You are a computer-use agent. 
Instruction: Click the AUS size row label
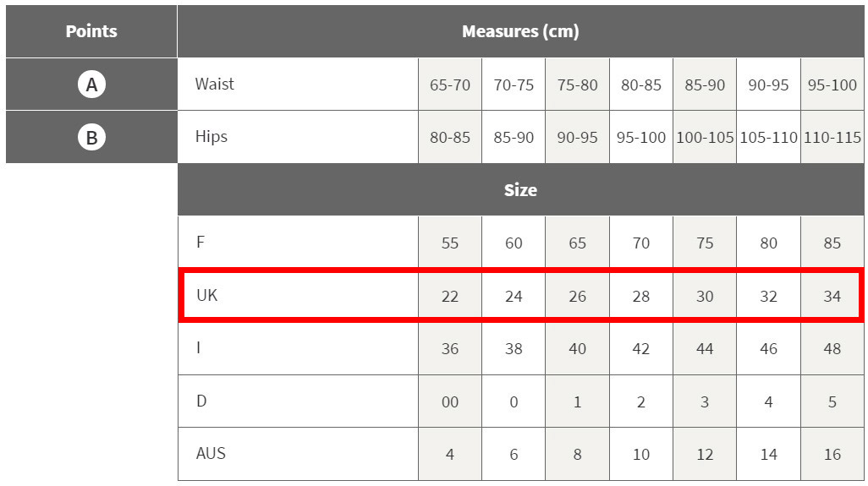[x=211, y=453]
